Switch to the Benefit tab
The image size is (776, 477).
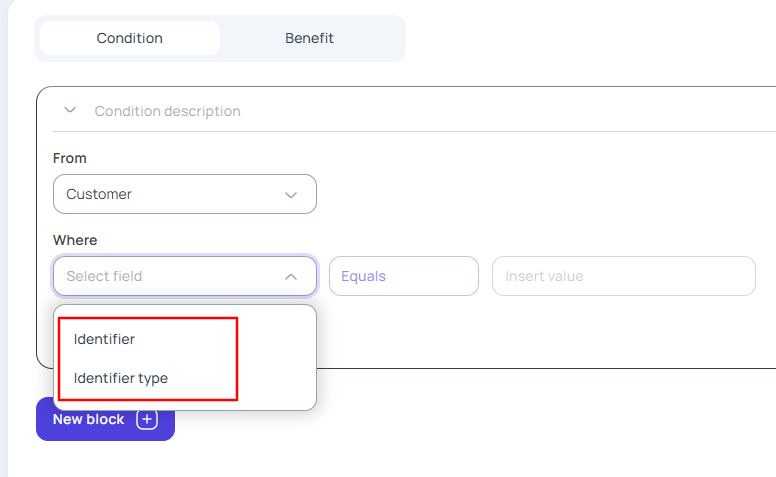tap(309, 38)
